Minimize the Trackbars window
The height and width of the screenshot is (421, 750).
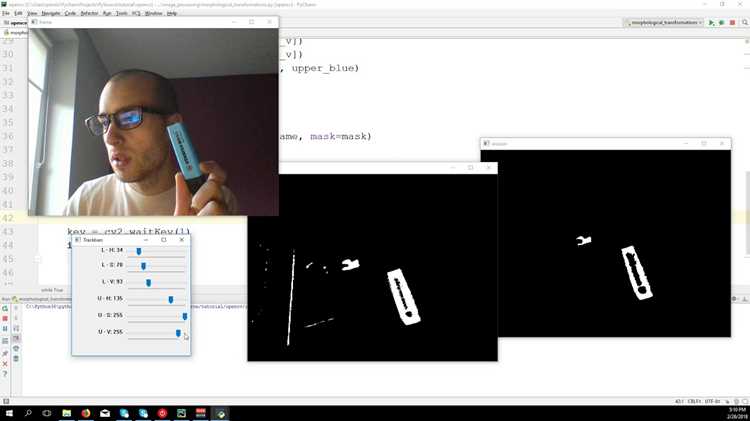pyautogui.click(x=146, y=240)
